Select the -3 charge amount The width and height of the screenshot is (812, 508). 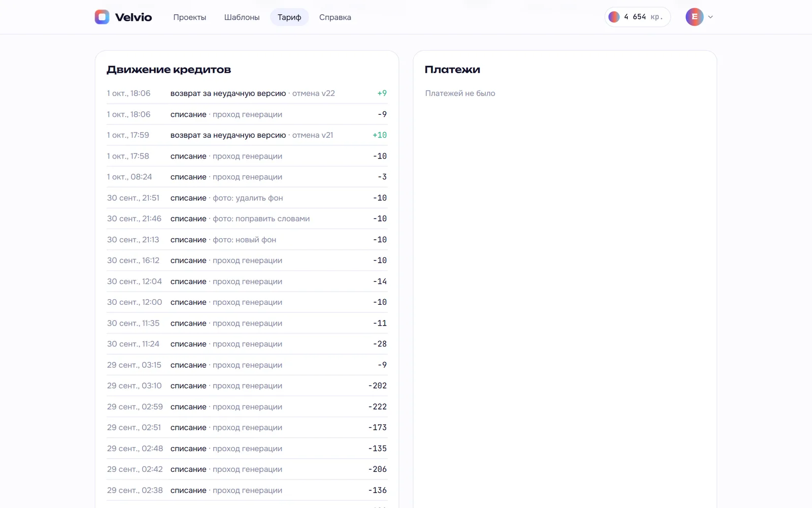[382, 177]
